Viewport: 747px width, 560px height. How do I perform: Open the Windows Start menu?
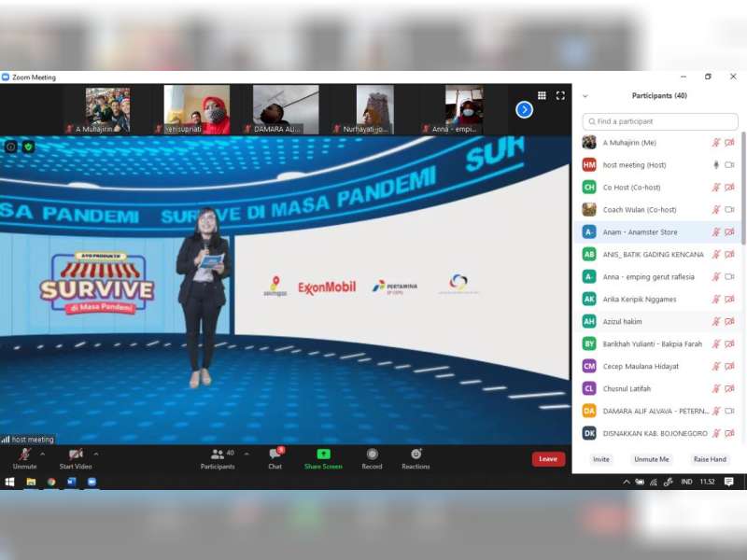8,483
